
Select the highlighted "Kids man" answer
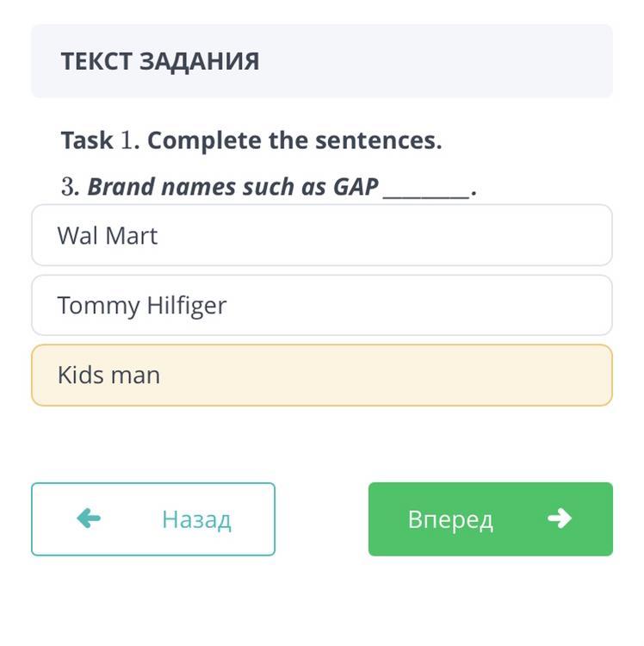pyautogui.click(x=321, y=375)
